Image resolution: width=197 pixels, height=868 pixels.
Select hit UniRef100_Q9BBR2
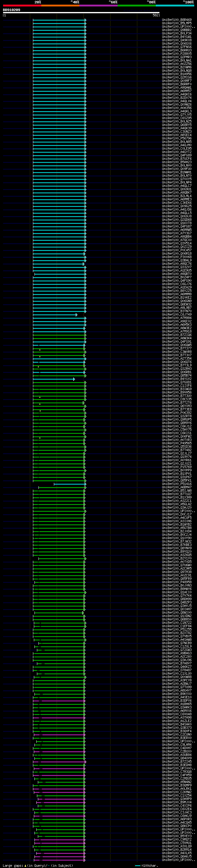(177, 30)
